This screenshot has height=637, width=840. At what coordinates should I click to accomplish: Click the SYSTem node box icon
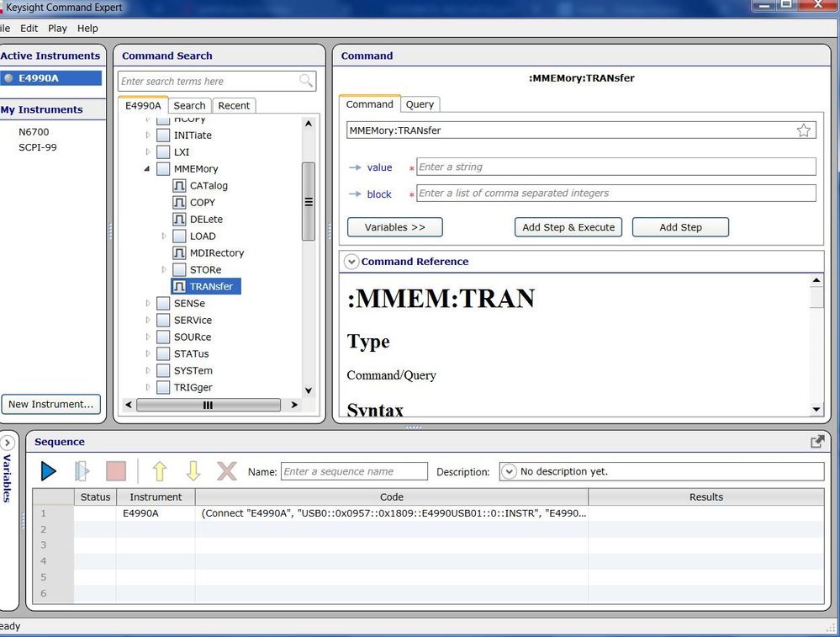[x=163, y=370]
